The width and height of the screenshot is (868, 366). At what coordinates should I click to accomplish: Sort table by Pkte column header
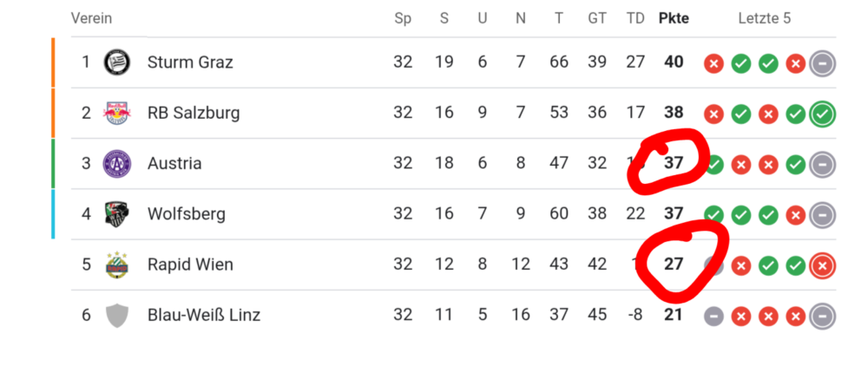pos(674,18)
